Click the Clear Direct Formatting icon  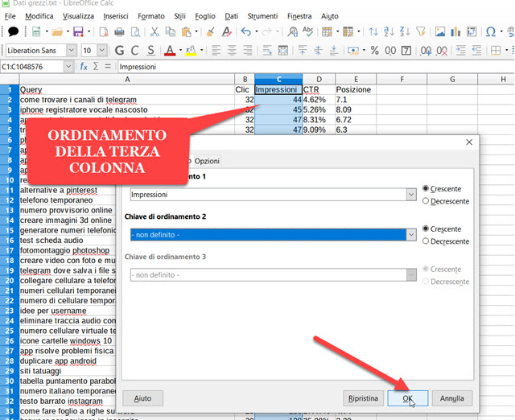226,32
